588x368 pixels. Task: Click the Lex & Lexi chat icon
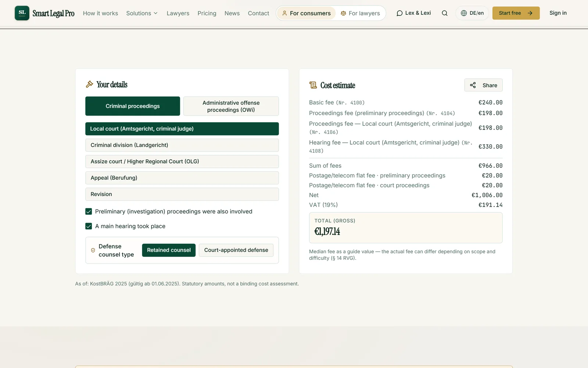(x=399, y=13)
